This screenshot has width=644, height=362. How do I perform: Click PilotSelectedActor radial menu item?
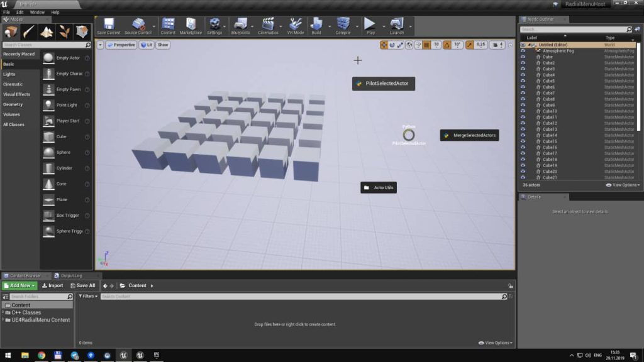384,84
